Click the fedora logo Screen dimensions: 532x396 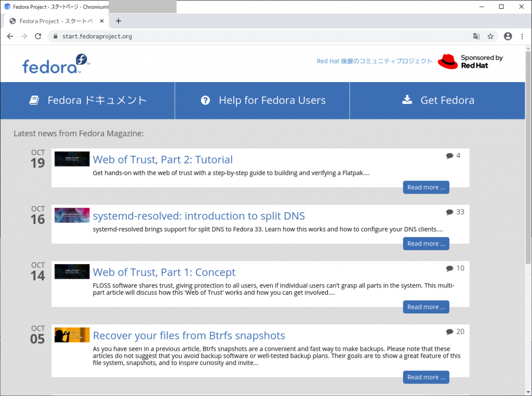[x=56, y=64]
